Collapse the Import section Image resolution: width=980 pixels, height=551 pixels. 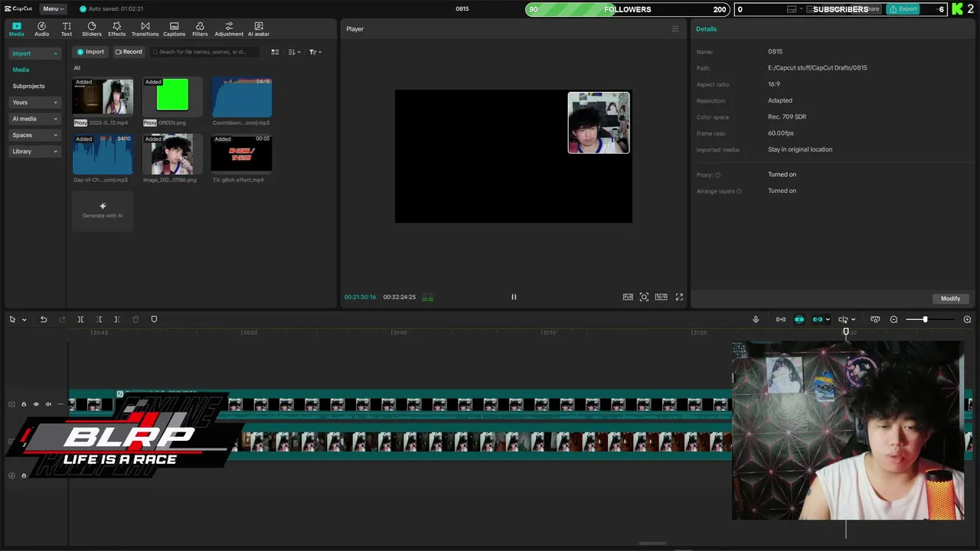point(55,54)
